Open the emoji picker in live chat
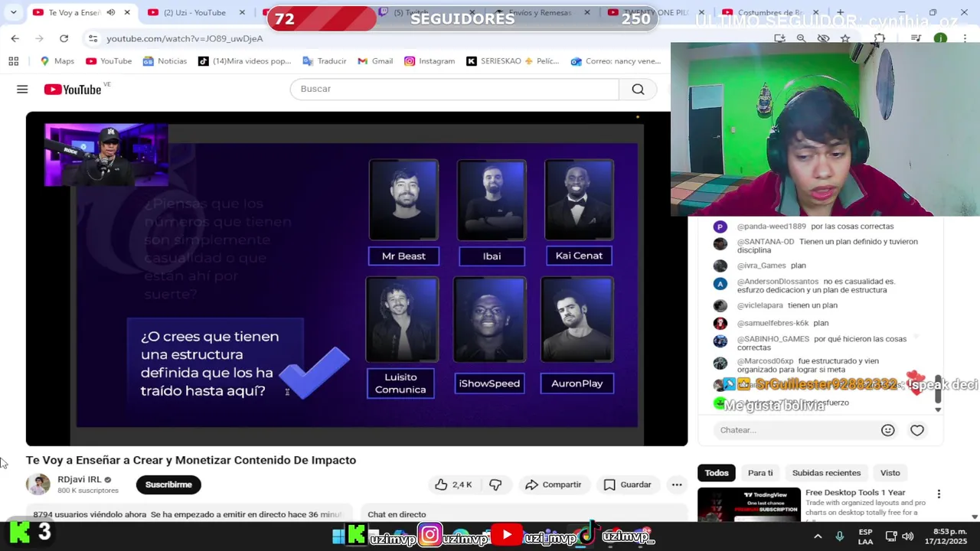The height and width of the screenshot is (551, 980). pyautogui.click(x=888, y=430)
